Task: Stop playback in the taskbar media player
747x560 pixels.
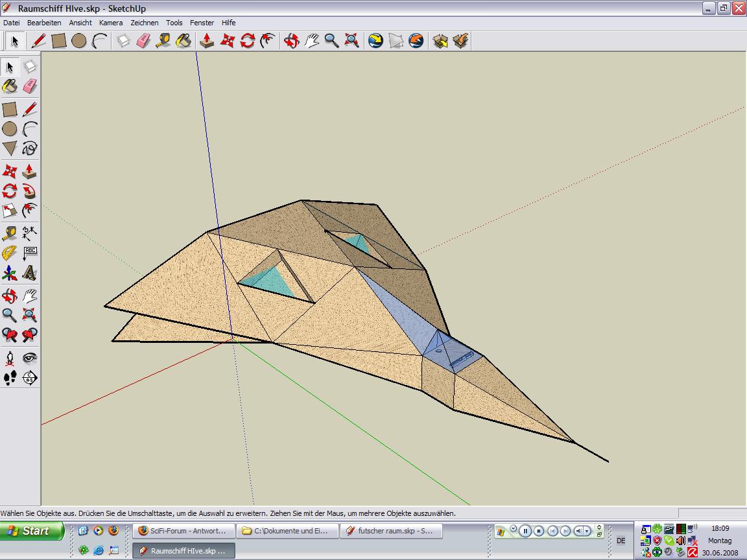Action: point(539,531)
